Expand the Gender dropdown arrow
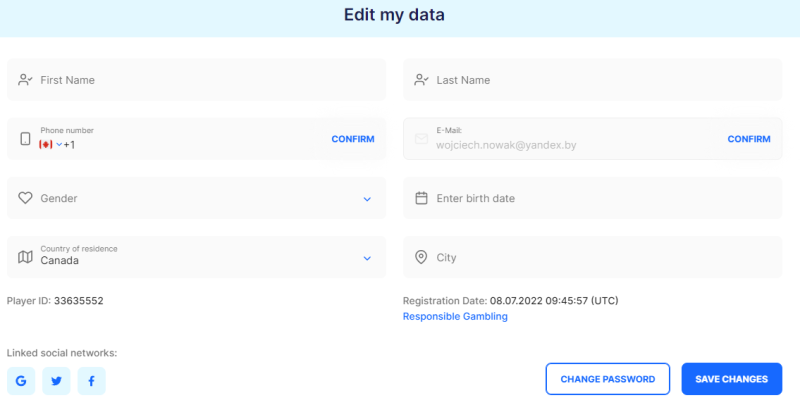Viewport: 800px width, 412px height. 366,199
